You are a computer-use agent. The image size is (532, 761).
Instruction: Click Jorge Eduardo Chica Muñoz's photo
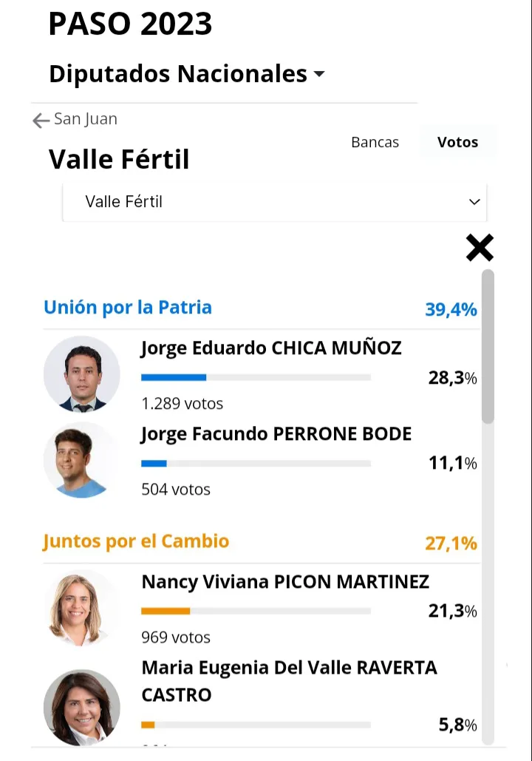[x=82, y=374]
